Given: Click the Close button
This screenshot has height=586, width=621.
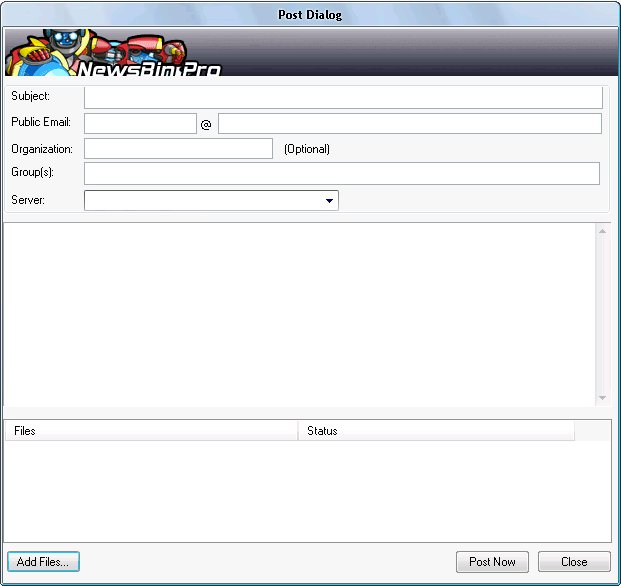Looking at the screenshot, I should pos(574,562).
